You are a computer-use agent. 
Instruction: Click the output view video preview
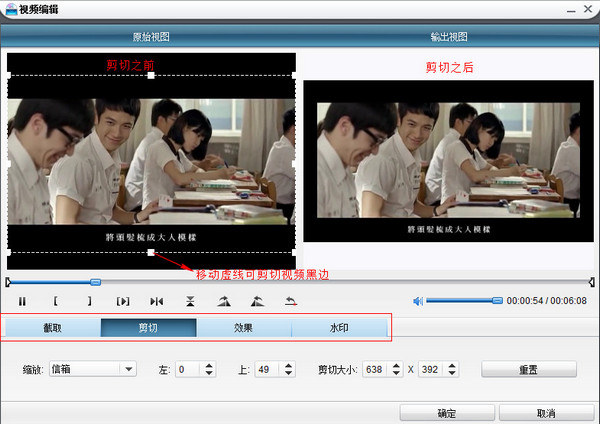coord(448,161)
